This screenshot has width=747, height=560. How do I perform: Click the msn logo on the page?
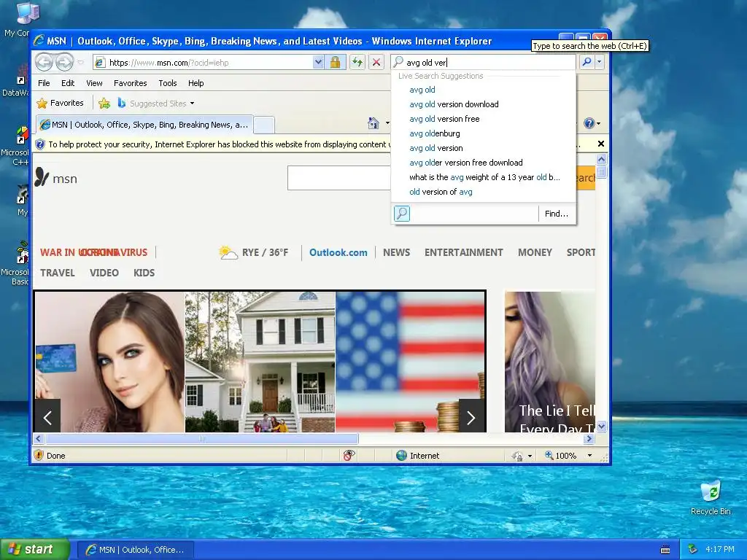(55, 178)
